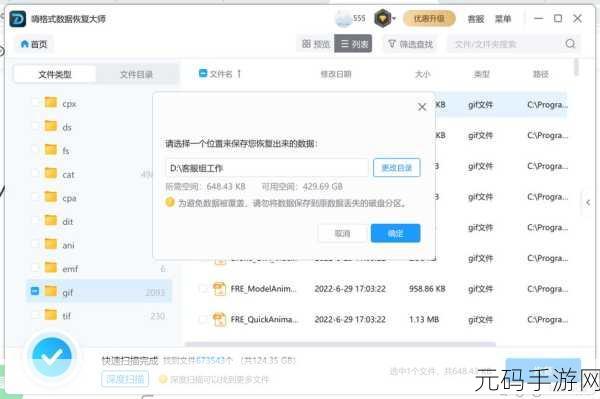Tick the checkbox for ani folder
The image size is (600, 399).
35,244
